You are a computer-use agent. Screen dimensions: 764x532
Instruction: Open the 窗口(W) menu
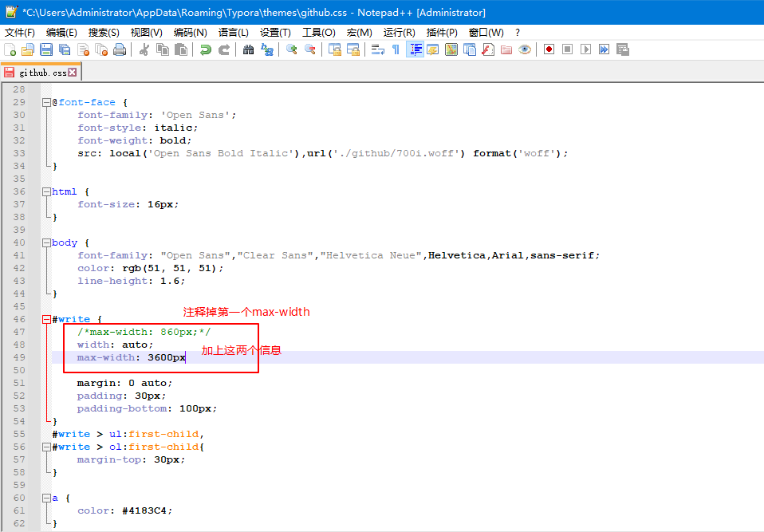click(x=486, y=33)
